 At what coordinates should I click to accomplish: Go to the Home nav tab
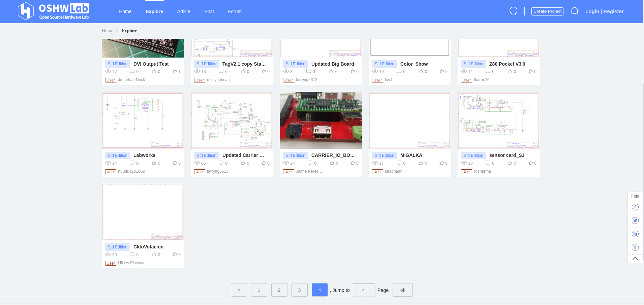point(125,11)
